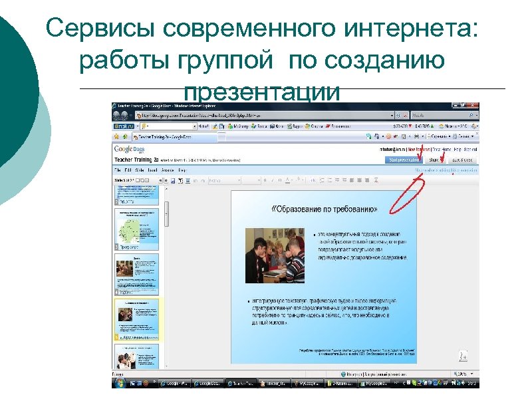Click the Undo icon

(x=195, y=179)
